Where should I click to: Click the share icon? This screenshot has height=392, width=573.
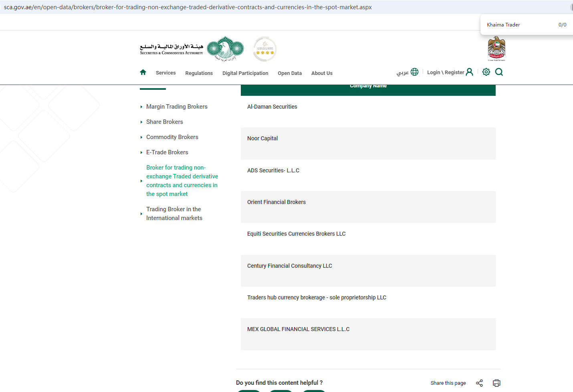[x=479, y=383]
